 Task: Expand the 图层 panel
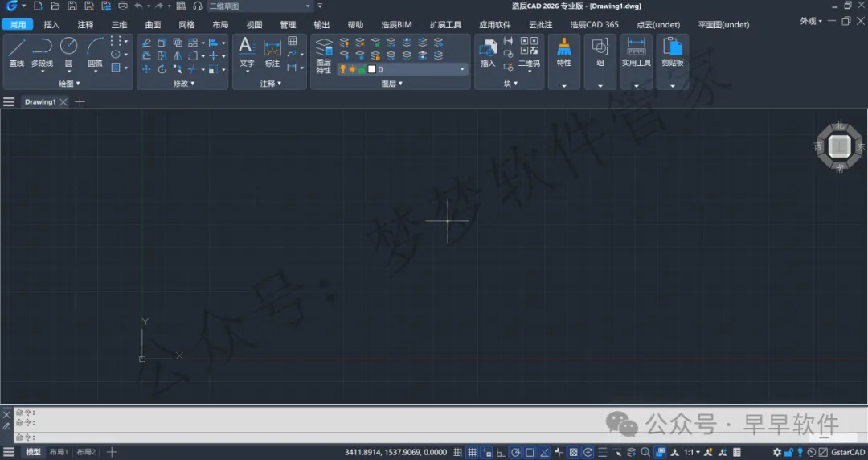[392, 84]
